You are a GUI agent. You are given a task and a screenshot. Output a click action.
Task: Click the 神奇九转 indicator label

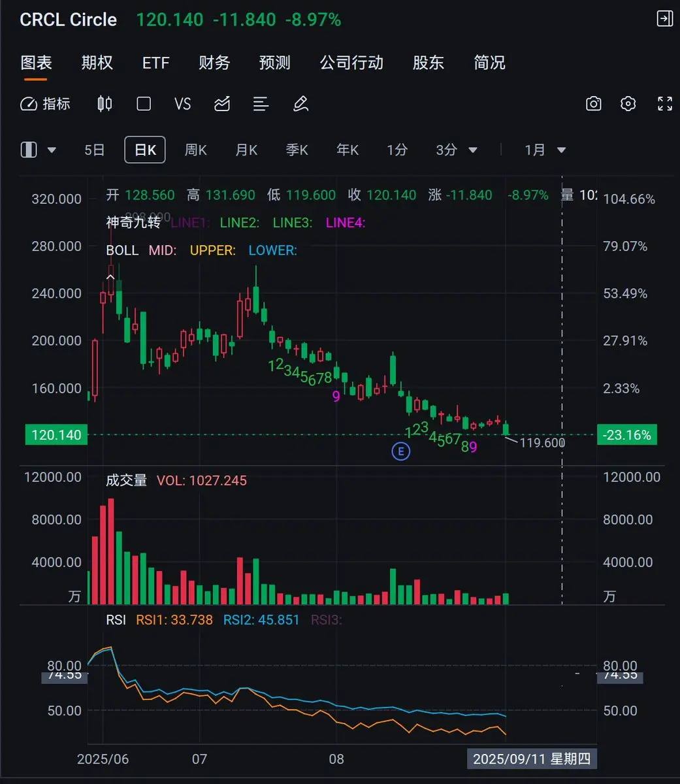pyautogui.click(x=133, y=223)
